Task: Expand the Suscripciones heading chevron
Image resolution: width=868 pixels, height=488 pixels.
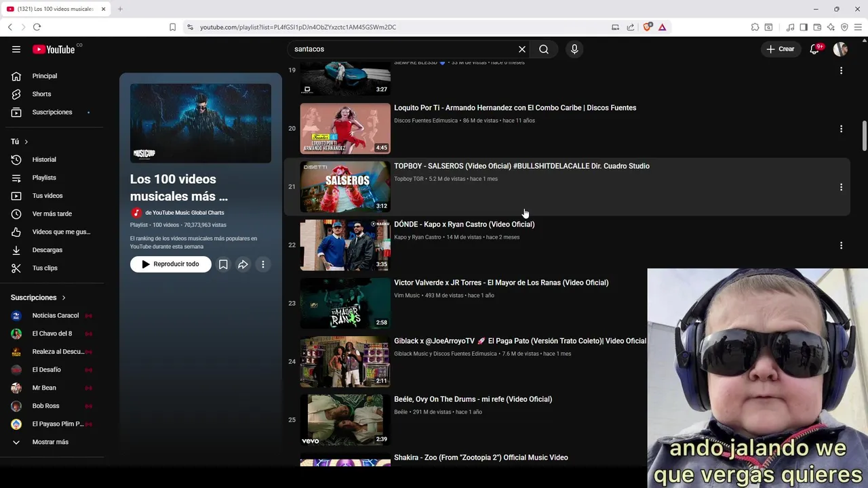Action: tap(64, 298)
